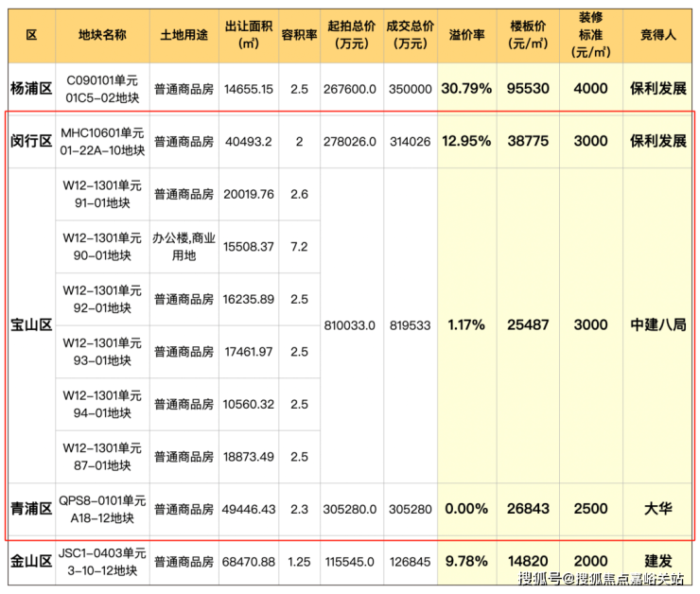Click the 中建八局 winner cell
The height and width of the screenshot is (594, 700).
click(x=656, y=324)
